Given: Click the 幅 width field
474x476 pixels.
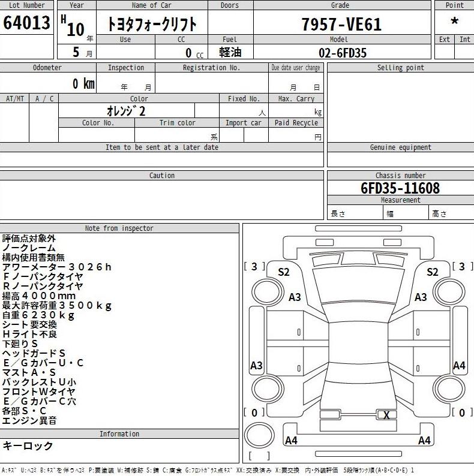Looking at the screenshot, I should [406, 212].
